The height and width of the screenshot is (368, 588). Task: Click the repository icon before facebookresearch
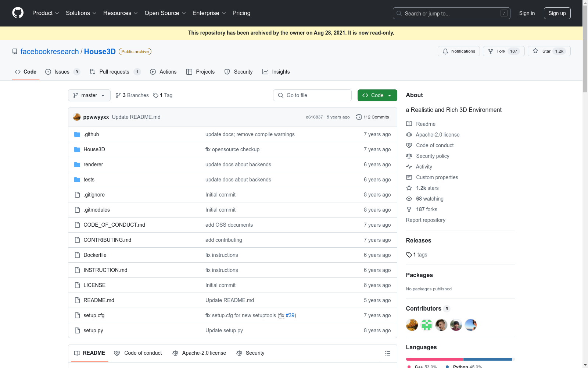tap(15, 52)
